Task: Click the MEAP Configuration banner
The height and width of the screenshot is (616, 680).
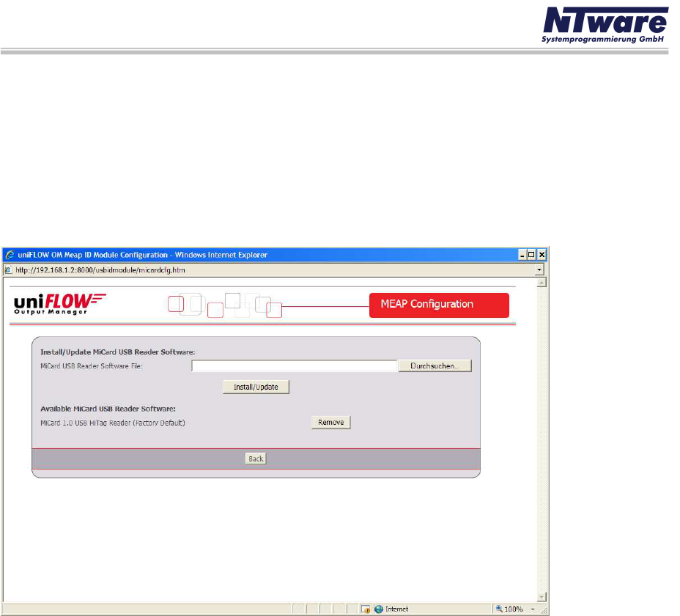Action: pyautogui.click(x=439, y=305)
